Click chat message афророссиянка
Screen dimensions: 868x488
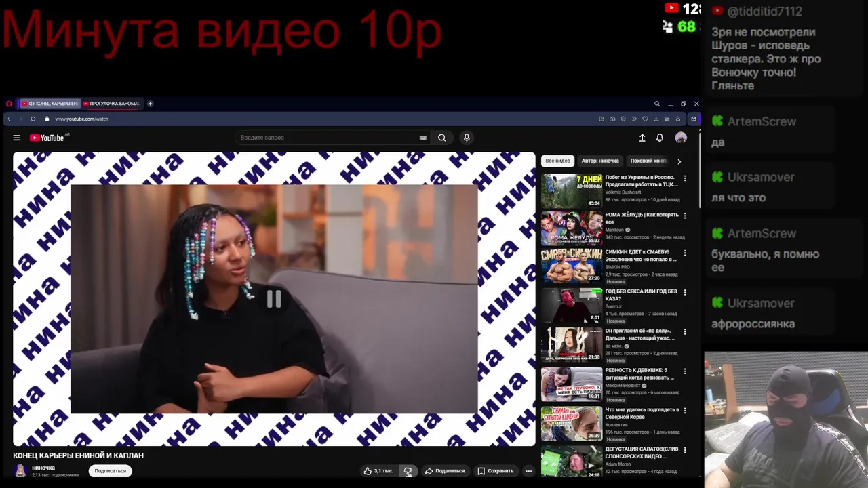(753, 324)
